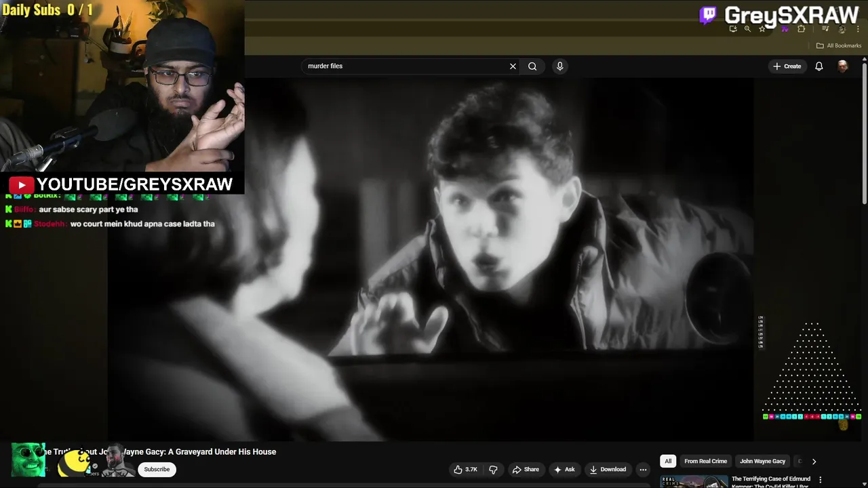868x488 pixels.
Task: Click the Twitch logo in overlay
Action: [x=708, y=15]
